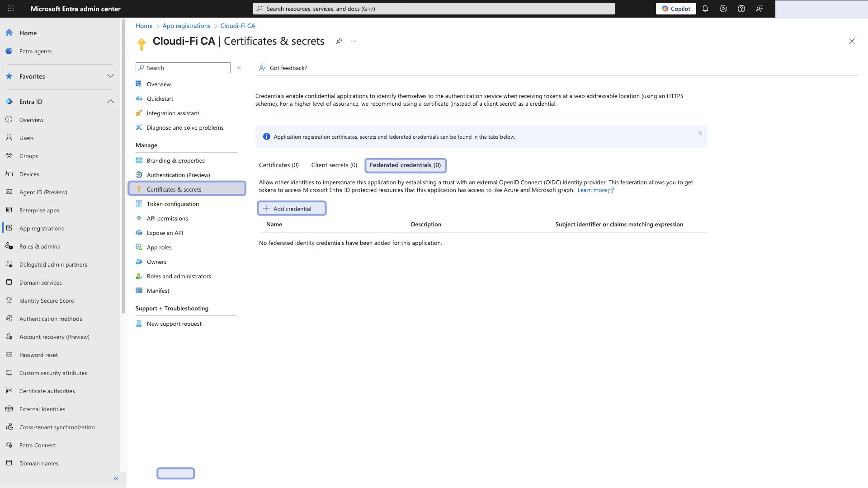Open Manifest for Cloudi-Fi CA
Image resolution: width=868 pixels, height=488 pixels.
[158, 291]
